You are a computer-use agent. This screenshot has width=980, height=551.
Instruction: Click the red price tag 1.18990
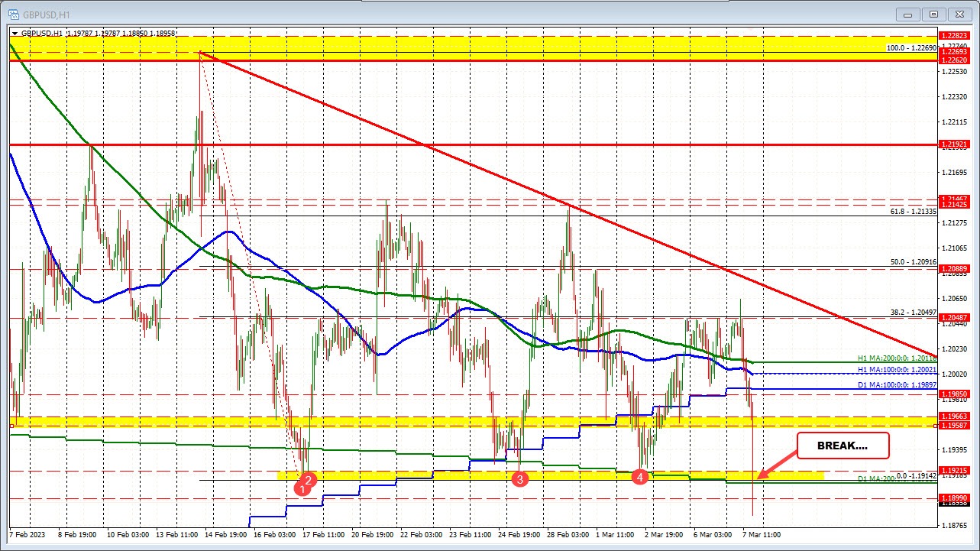[955, 497]
